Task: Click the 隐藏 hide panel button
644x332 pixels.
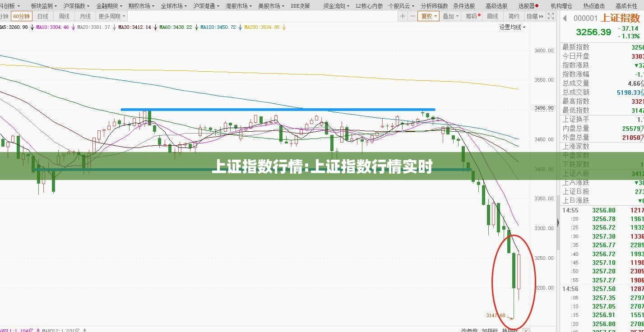Action: pyautogui.click(x=535, y=16)
